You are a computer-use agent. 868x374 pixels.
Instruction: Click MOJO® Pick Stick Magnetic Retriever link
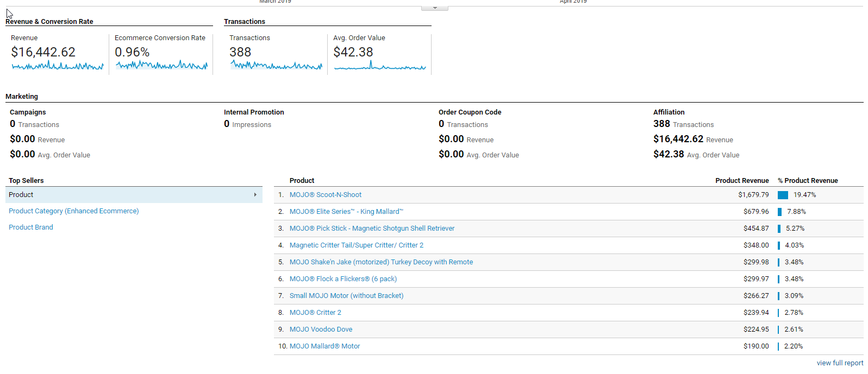click(372, 229)
